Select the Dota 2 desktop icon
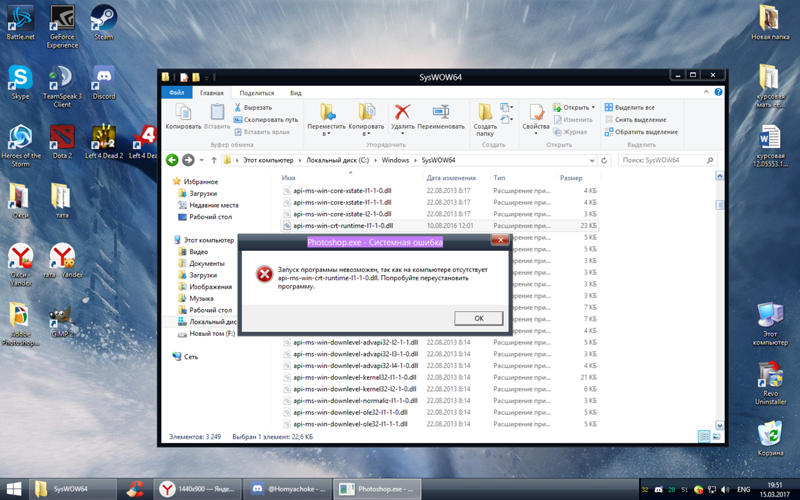 point(62,141)
